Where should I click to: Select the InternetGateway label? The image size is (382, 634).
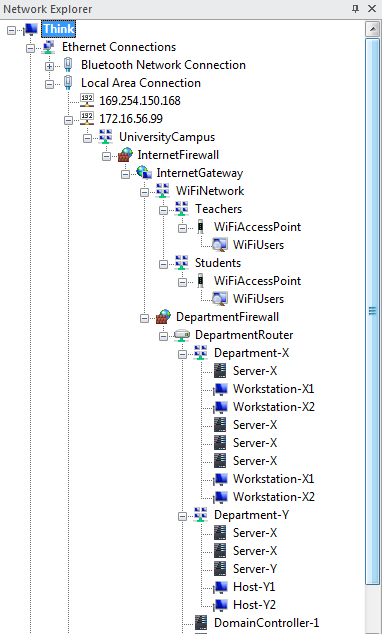tap(200, 173)
